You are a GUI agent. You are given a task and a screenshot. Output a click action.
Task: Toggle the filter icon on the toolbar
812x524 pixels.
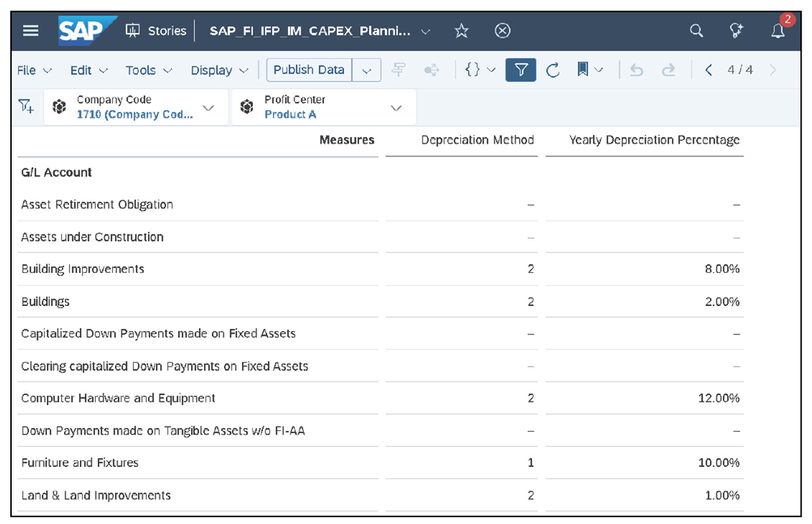[520, 70]
